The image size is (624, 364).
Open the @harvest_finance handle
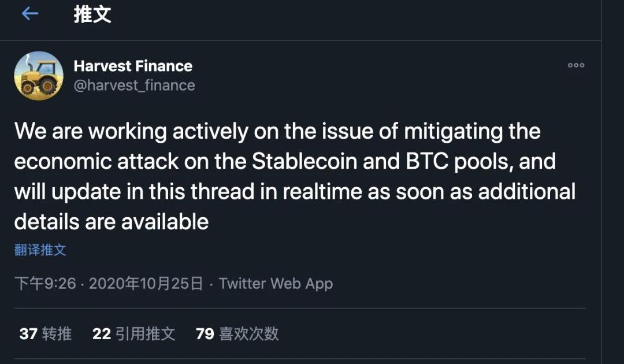[x=134, y=86]
